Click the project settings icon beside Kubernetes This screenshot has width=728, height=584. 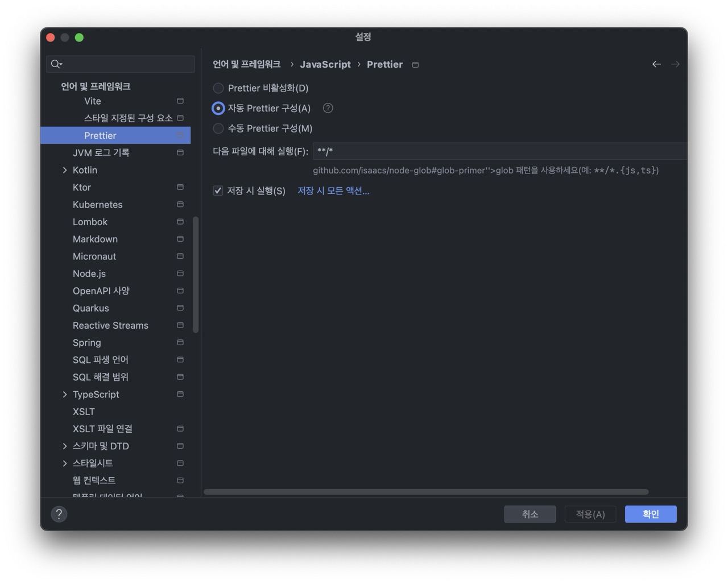point(180,205)
